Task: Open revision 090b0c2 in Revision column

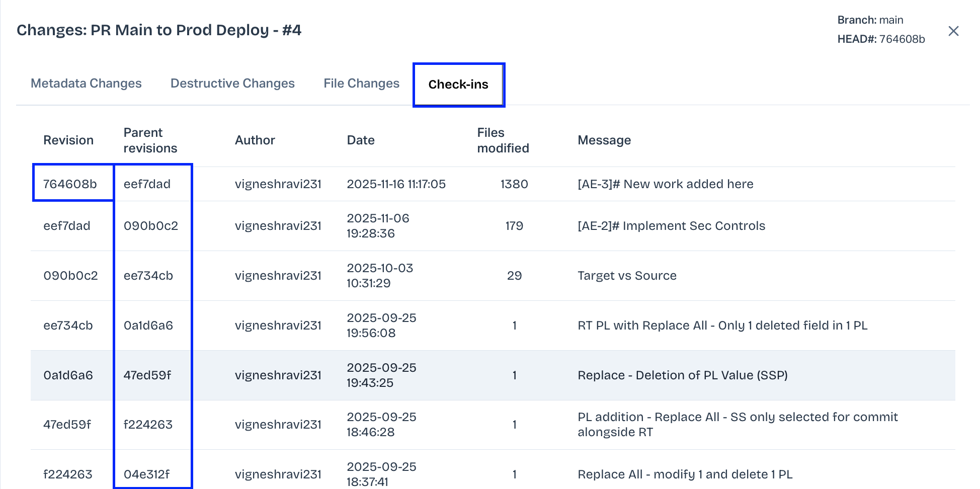Action: [70, 276]
